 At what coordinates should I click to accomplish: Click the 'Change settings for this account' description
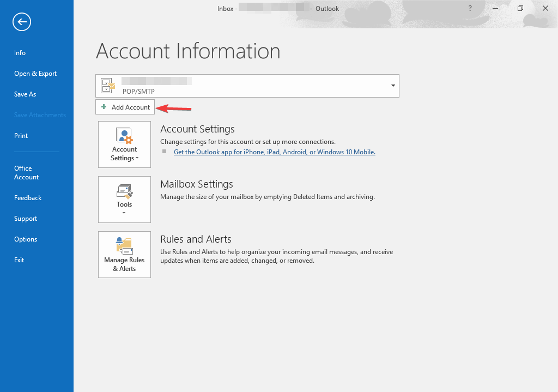point(248,142)
